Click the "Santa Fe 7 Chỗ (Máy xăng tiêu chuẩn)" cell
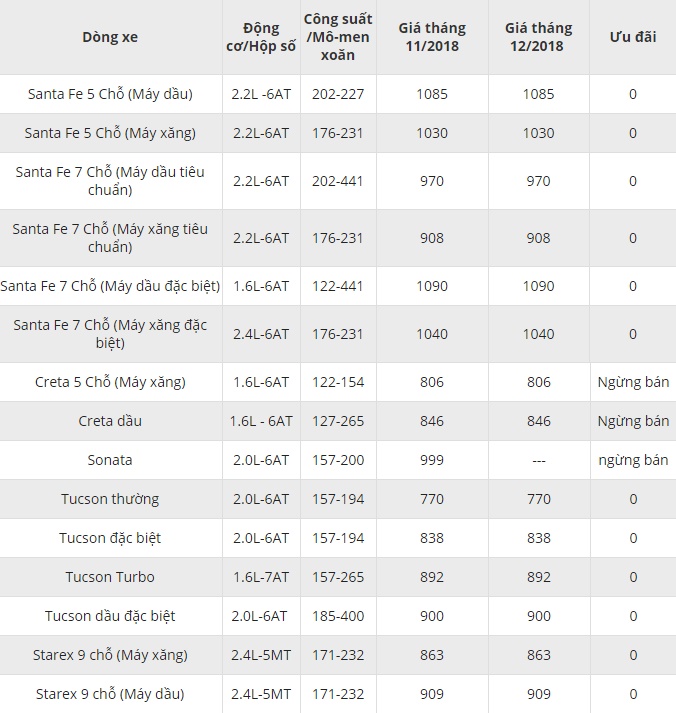Screen dimensions: 676x713 [110, 238]
